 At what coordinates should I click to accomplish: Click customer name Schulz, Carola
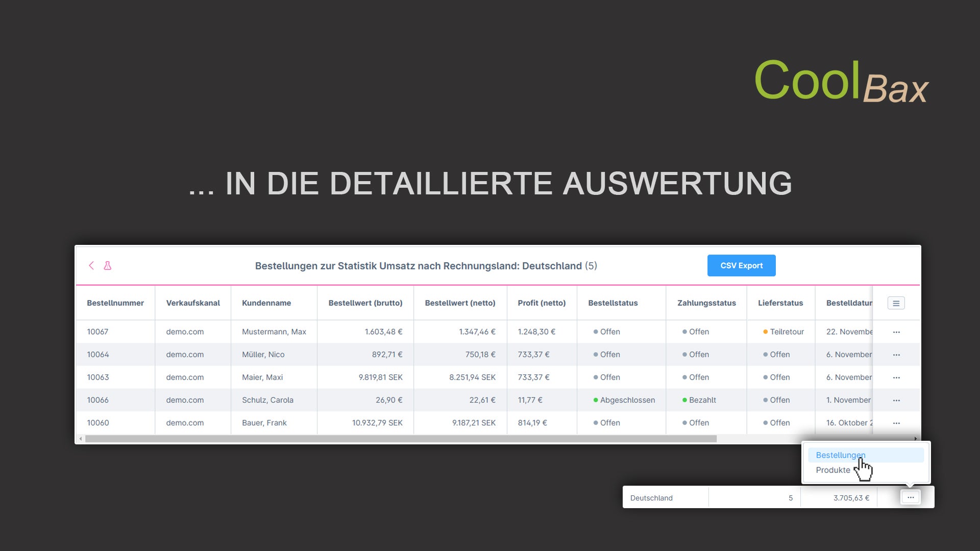click(x=267, y=400)
